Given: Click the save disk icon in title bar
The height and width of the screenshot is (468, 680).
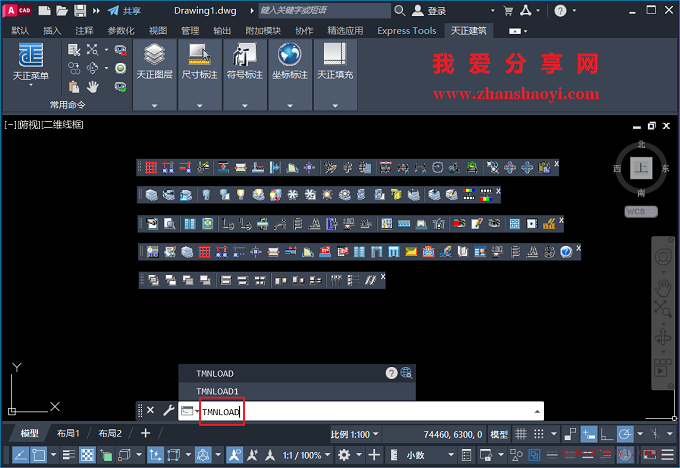Looking at the screenshot, I should coord(80,10).
